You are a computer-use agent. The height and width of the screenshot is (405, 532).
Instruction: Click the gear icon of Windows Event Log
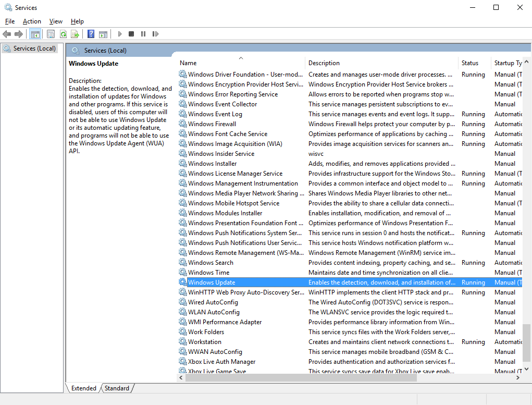(183, 114)
